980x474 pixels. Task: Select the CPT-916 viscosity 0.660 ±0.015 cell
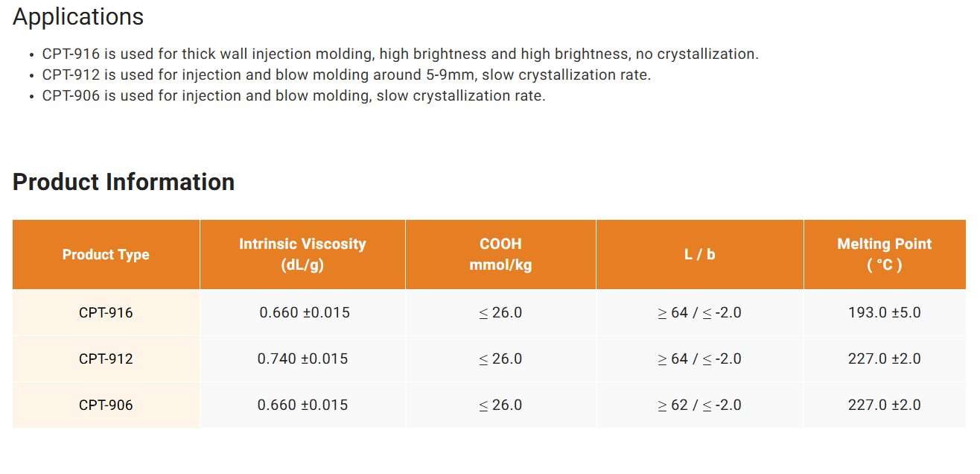(302, 312)
